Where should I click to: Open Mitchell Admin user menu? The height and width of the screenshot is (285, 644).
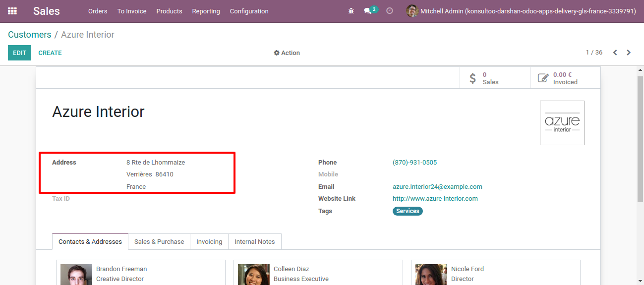pyautogui.click(x=521, y=11)
